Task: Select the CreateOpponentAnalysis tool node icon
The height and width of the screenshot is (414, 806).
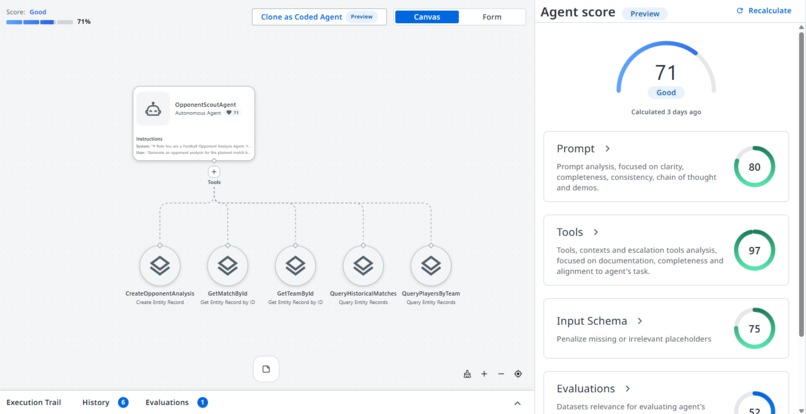Action: tap(160, 266)
